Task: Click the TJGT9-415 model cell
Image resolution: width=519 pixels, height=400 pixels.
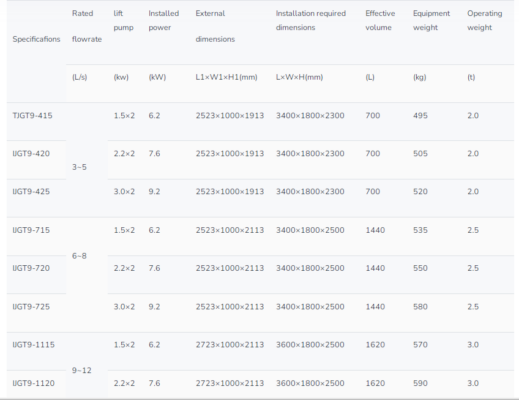Action: 32,116
